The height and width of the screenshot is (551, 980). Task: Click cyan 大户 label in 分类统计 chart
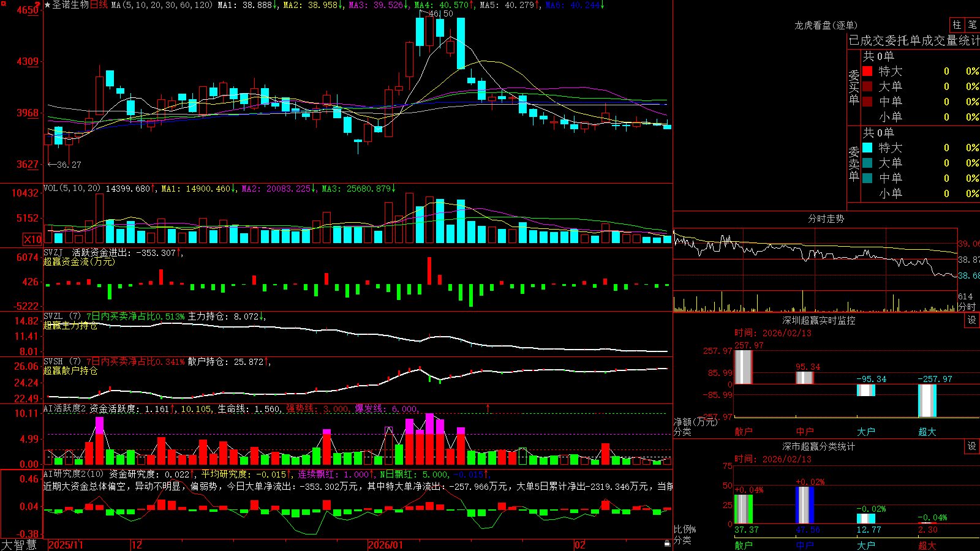(866, 545)
